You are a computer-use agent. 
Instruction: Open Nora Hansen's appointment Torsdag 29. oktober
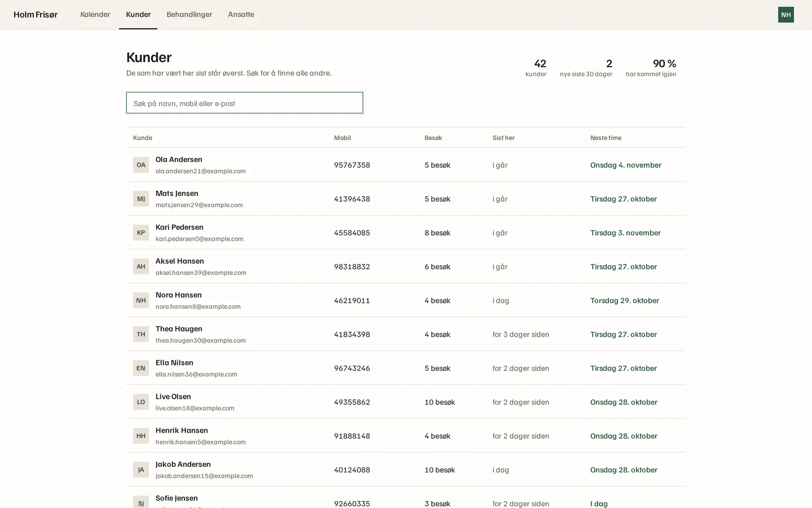pyautogui.click(x=625, y=300)
